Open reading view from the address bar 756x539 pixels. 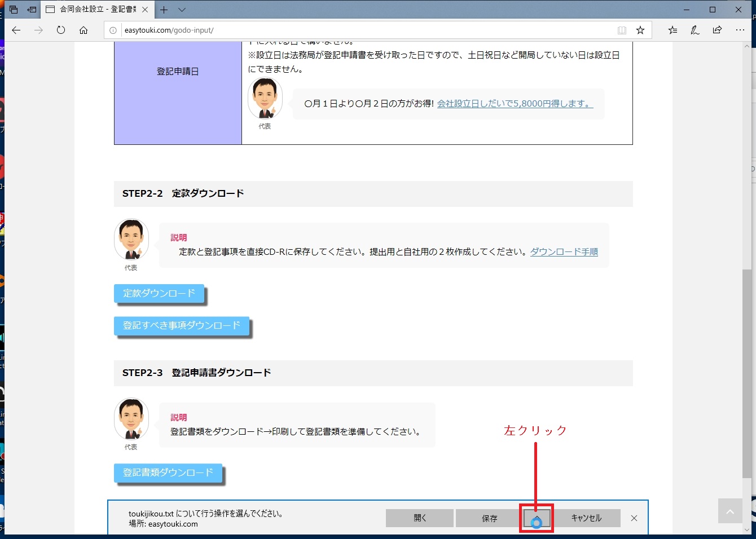[x=622, y=30]
